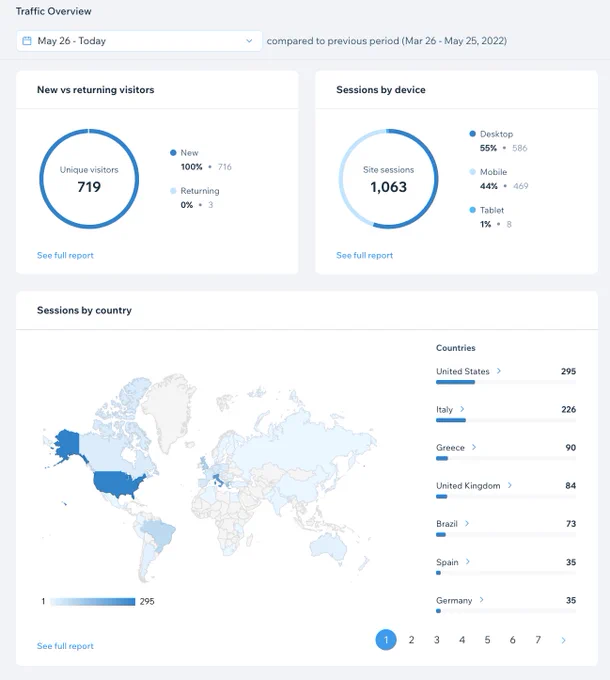Viewport: 610px width, 680px height.
Task: Click the Spain label in Countries list
Action: click(447, 562)
